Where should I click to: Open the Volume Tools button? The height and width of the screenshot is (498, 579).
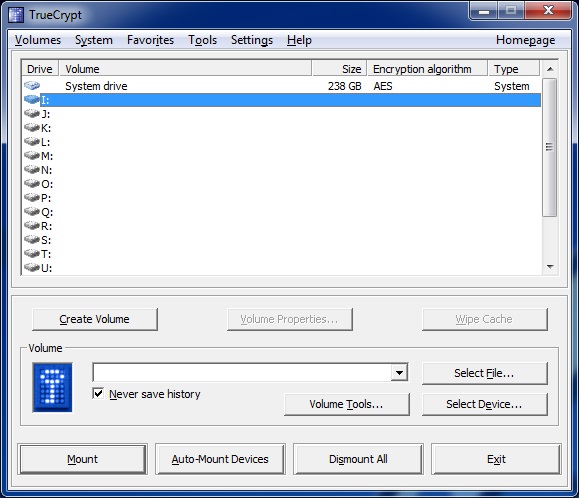[x=347, y=404]
